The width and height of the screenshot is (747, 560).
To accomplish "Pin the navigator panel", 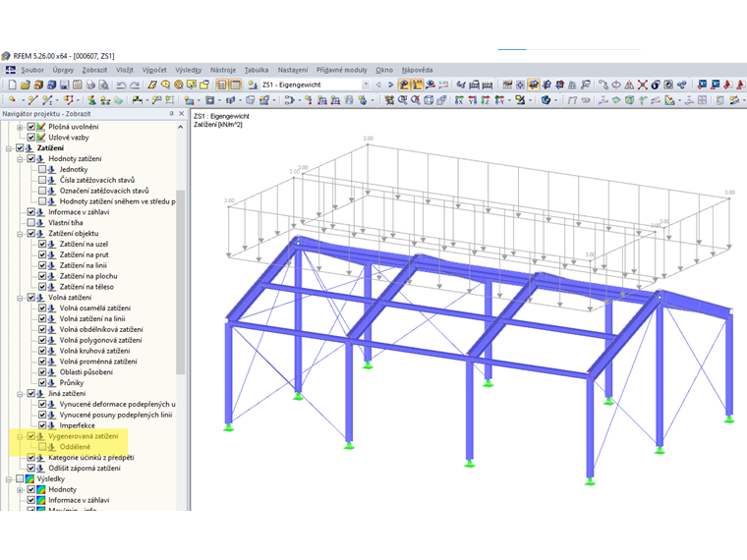I will pos(171,114).
